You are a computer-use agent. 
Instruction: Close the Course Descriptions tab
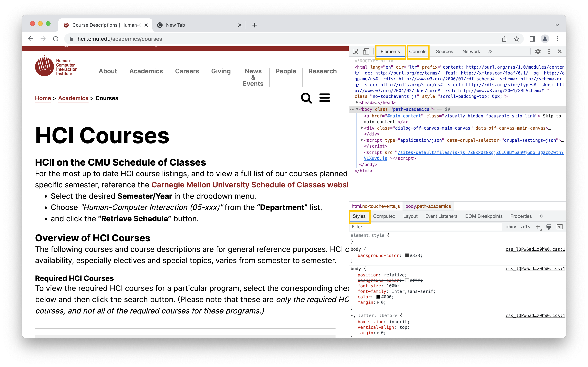(x=146, y=25)
